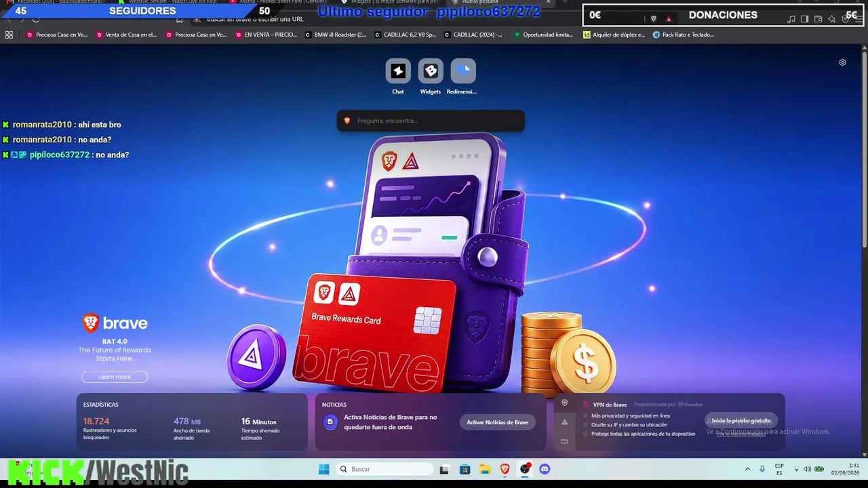Expand the hidden system tray icons chevron
This screenshot has width=868, height=488.
748,469
